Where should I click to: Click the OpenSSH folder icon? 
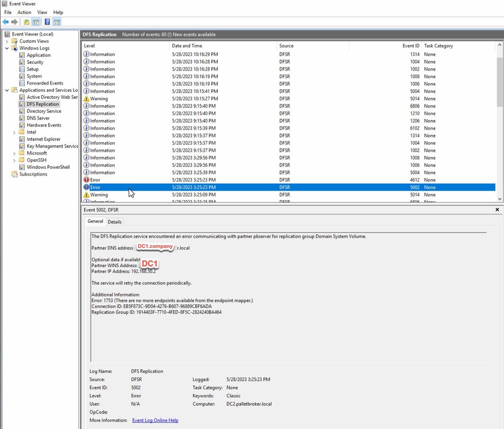[x=22, y=160]
